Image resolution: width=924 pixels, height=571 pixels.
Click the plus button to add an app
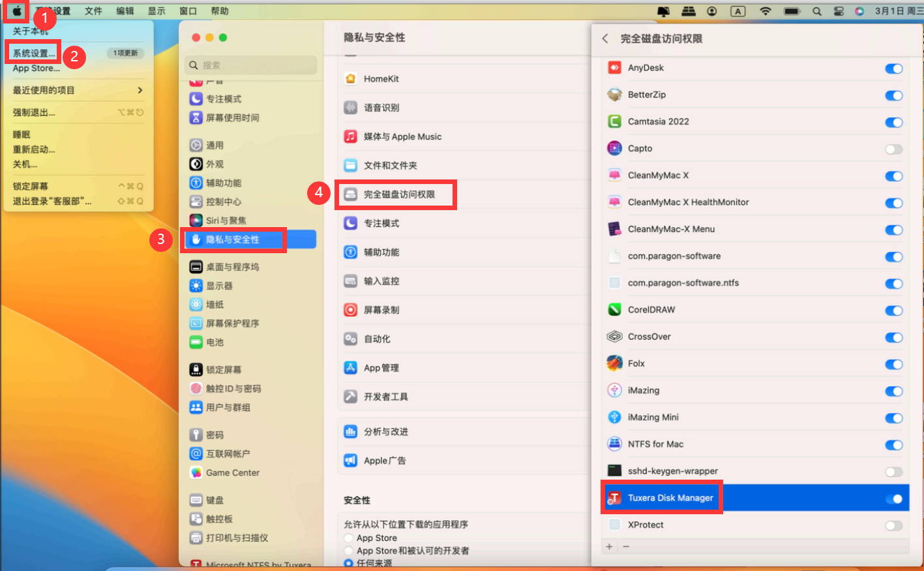(x=609, y=547)
